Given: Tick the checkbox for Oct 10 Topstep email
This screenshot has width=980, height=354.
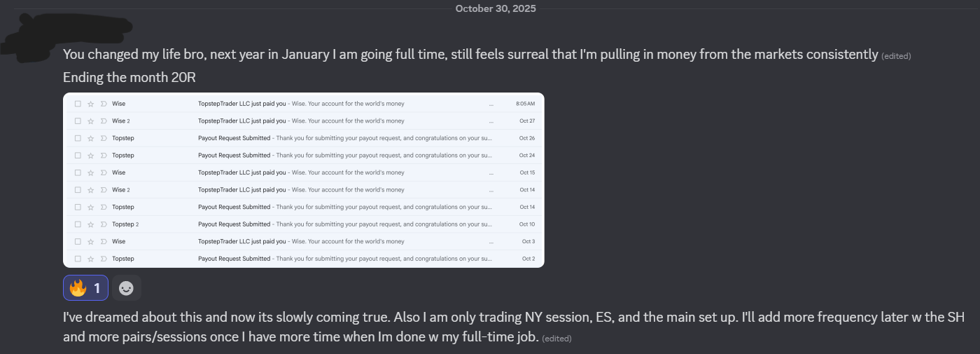Looking at the screenshot, I should click(78, 224).
